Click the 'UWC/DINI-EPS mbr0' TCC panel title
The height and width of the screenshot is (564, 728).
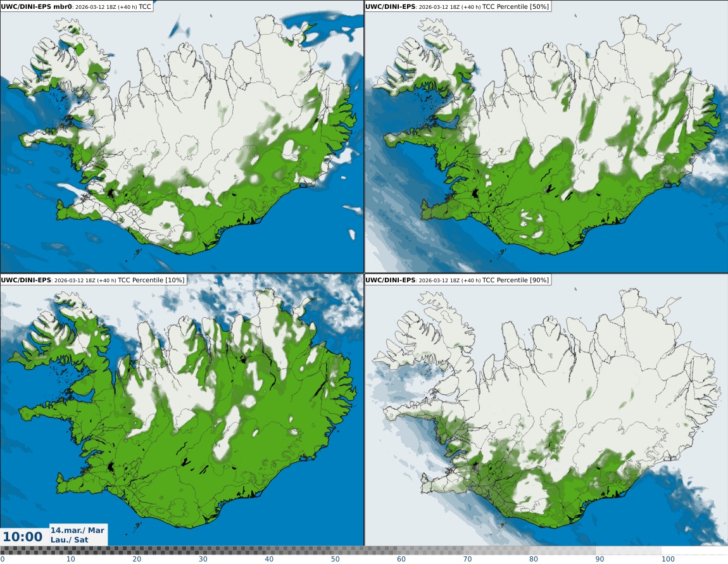[76, 6]
